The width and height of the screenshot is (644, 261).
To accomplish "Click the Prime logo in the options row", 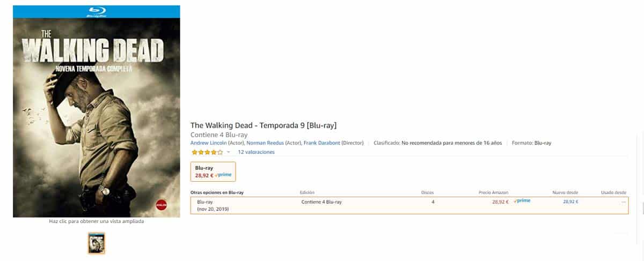I will (x=522, y=201).
